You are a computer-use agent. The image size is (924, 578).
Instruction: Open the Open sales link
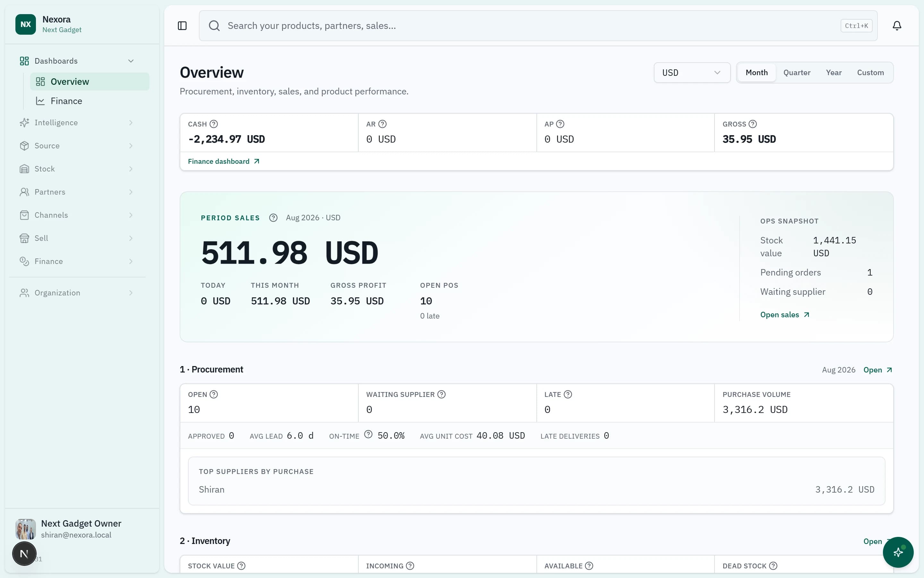point(785,315)
